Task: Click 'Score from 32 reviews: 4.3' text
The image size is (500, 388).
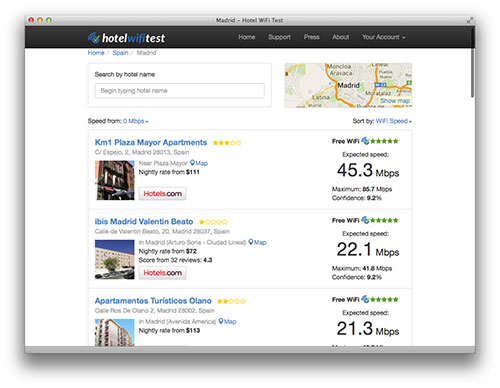Action: 175,260
